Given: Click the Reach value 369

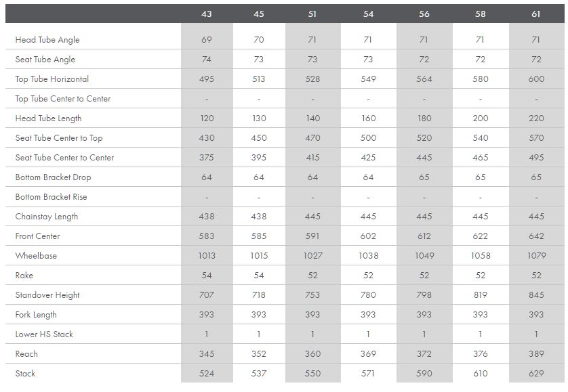Looking at the screenshot, I should pyautogui.click(x=368, y=354).
